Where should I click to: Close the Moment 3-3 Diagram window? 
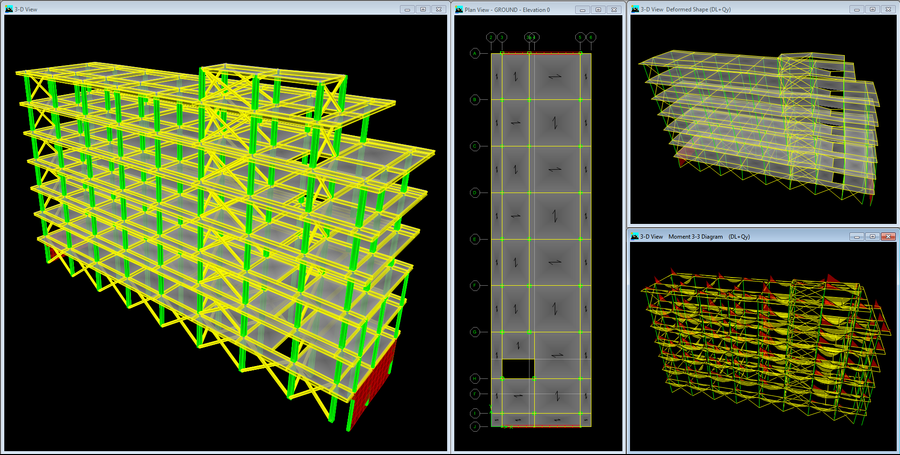[x=887, y=237]
